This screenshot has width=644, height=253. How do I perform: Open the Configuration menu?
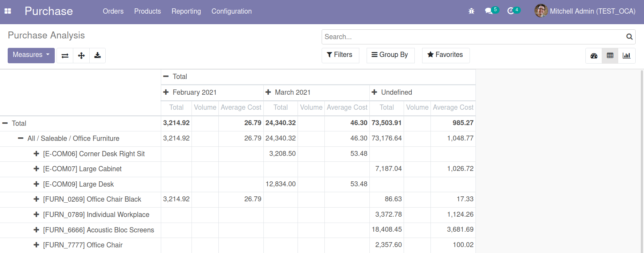point(231,11)
